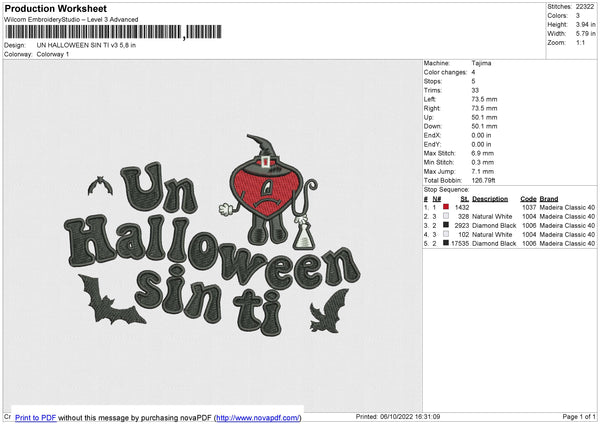Select the Max Stitch value '6.9 mm'
Screen dimensions: 600x424
[483, 153]
